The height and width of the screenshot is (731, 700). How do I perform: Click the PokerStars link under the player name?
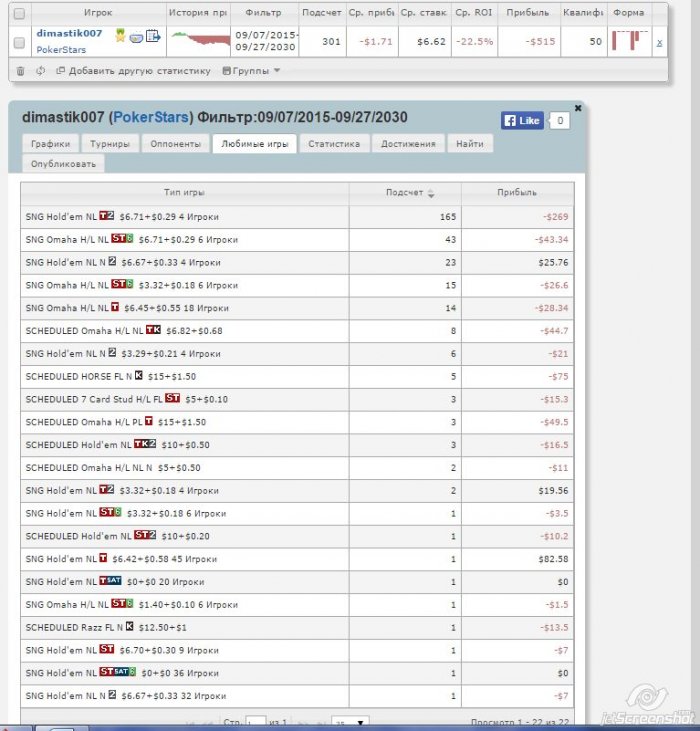coord(61,49)
